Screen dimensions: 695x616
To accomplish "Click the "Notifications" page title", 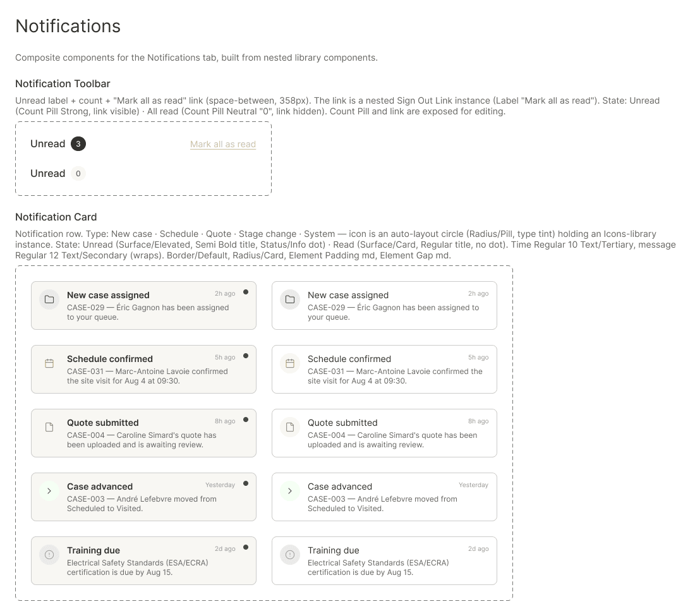I will pyautogui.click(x=68, y=26).
